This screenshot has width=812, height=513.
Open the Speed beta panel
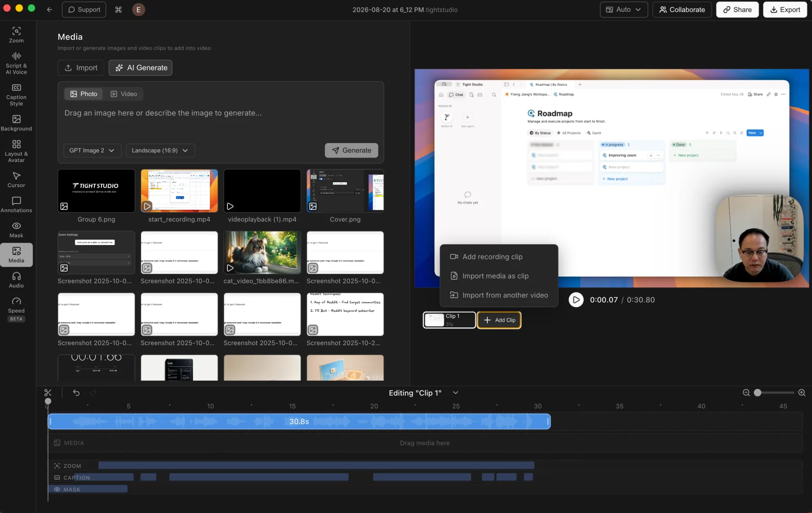tap(16, 309)
